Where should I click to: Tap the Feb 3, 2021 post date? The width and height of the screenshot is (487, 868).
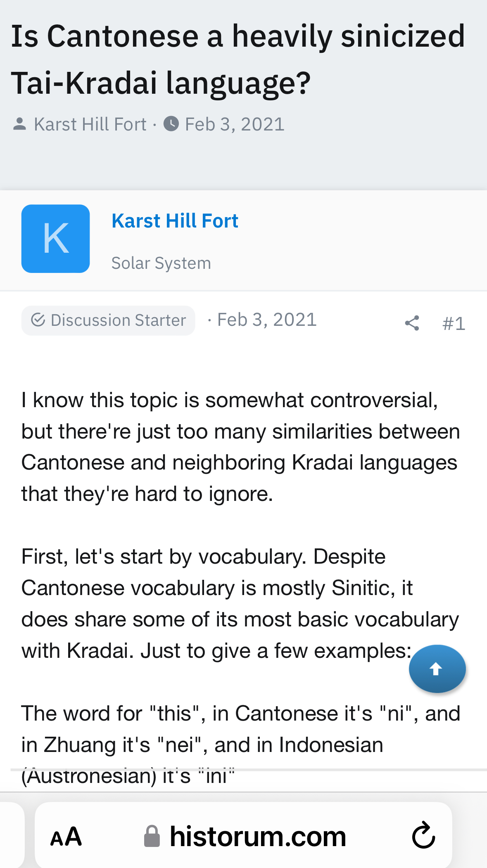(267, 320)
